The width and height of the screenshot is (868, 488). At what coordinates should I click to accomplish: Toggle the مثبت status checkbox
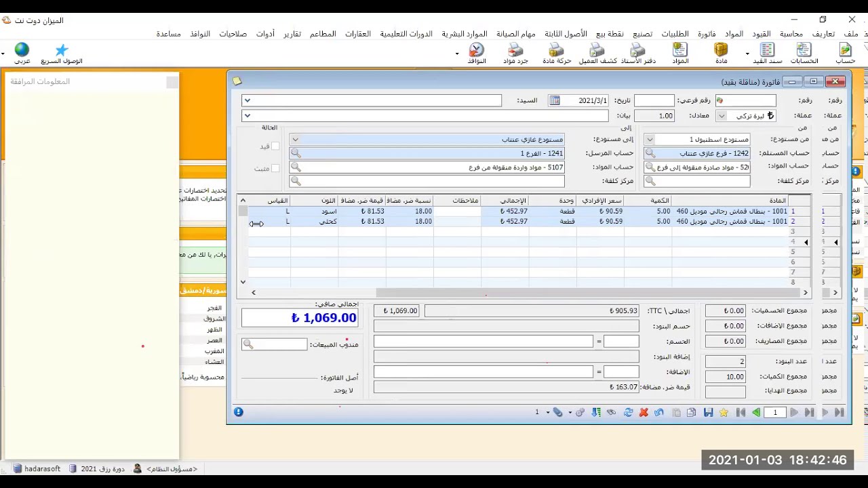275,168
